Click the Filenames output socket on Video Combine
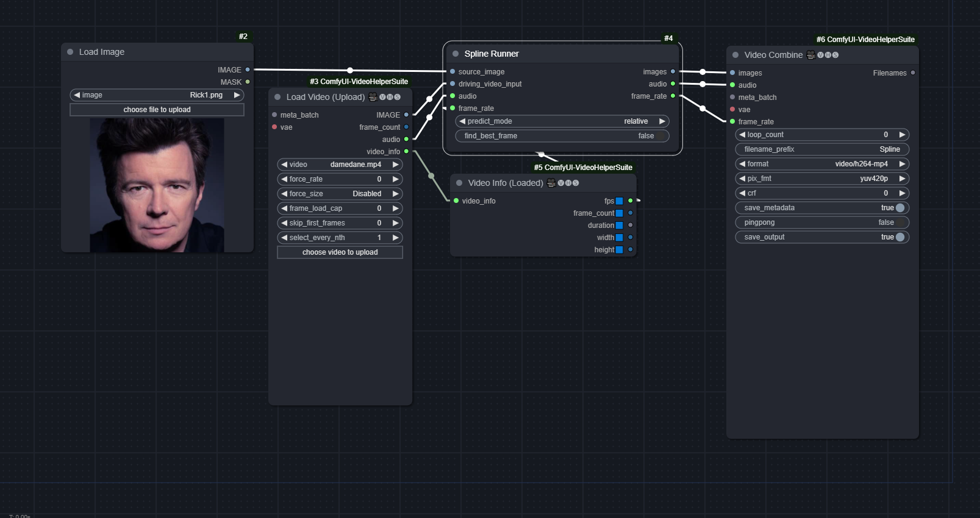 coord(913,73)
